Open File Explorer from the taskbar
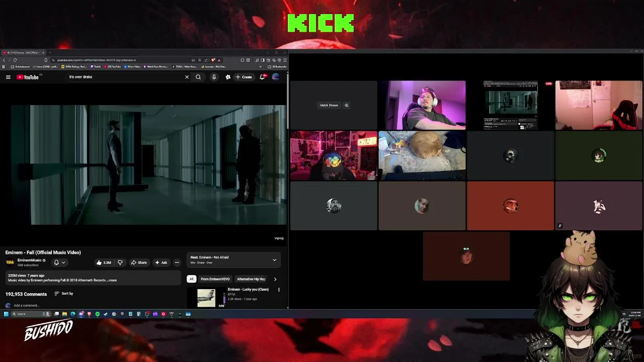 pyautogui.click(x=64, y=314)
